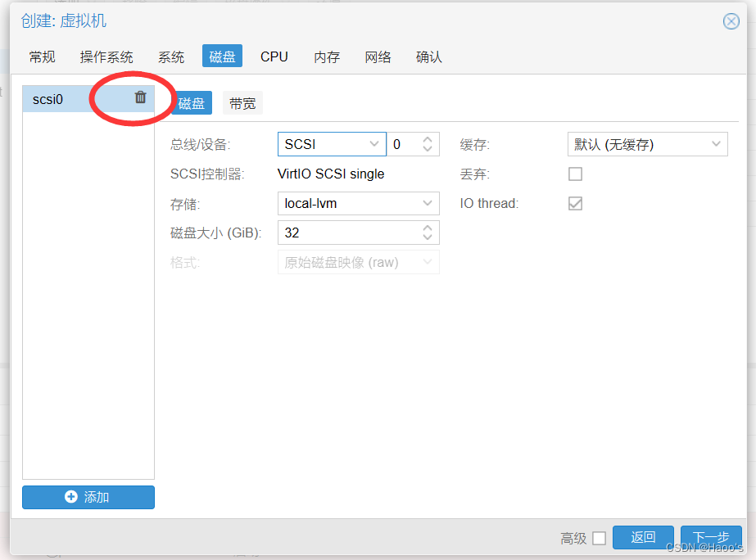This screenshot has width=756, height=560.
Task: Toggle the IO thread checkbox
Action: tap(575, 204)
